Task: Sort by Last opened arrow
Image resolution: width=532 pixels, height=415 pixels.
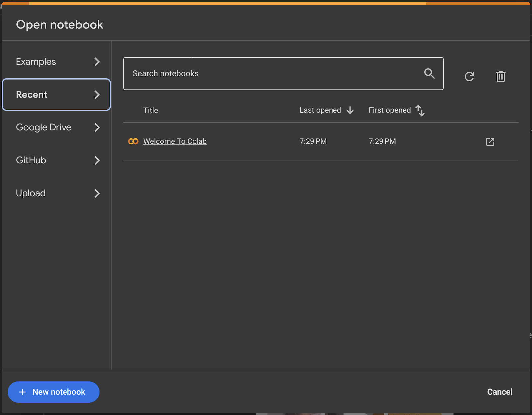Action: tap(350, 110)
